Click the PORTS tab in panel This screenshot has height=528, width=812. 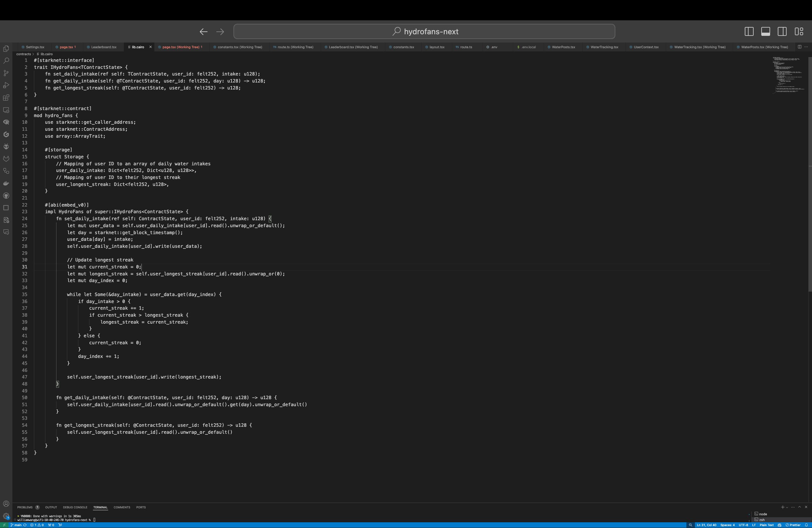click(140, 507)
